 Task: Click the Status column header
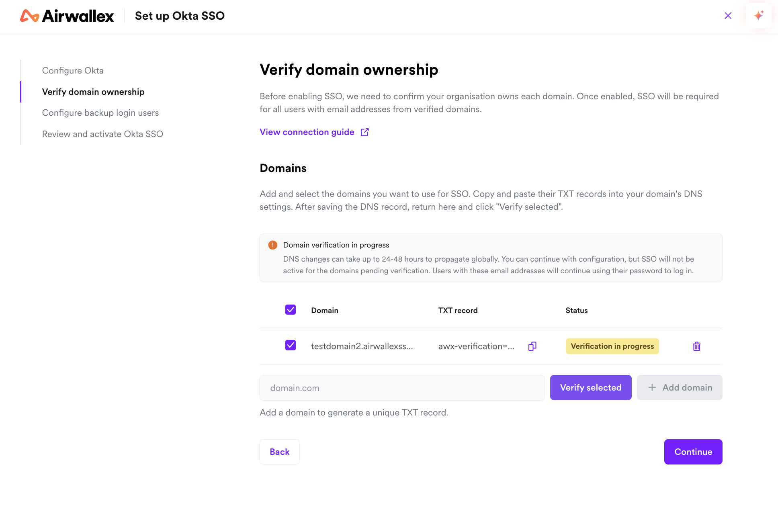click(577, 311)
